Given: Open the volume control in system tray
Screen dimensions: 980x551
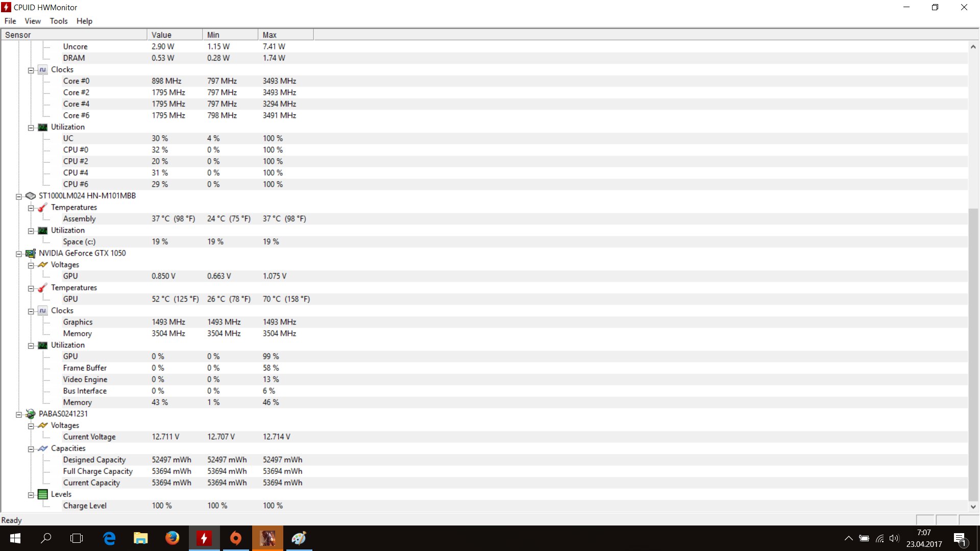Looking at the screenshot, I should pos(894,538).
